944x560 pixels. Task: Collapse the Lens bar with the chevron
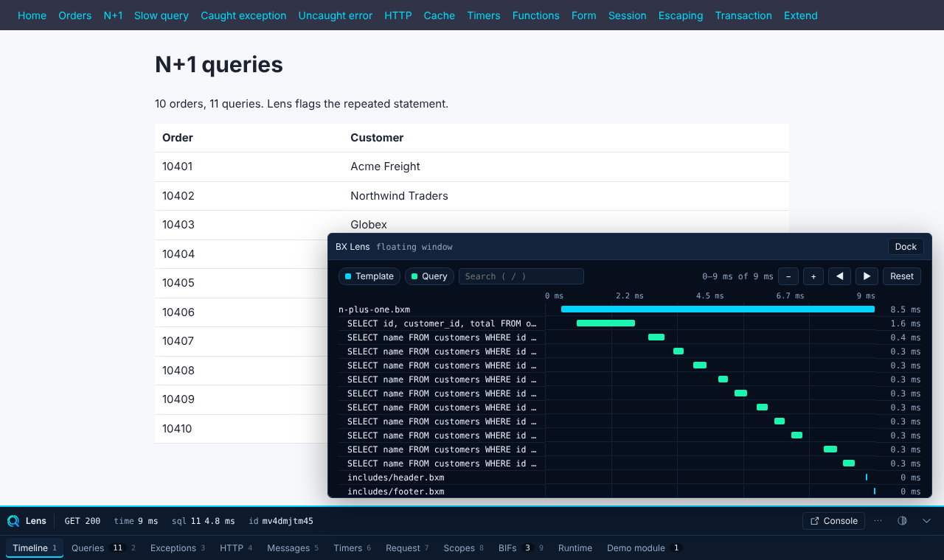click(x=926, y=521)
